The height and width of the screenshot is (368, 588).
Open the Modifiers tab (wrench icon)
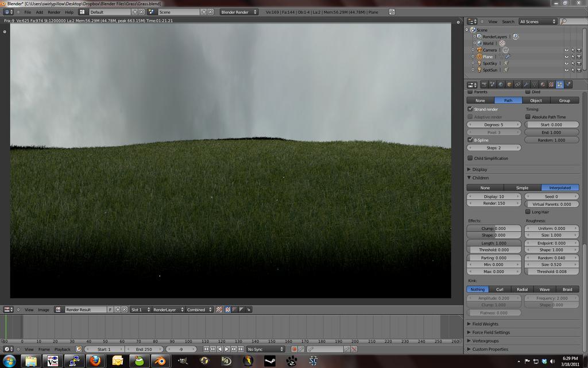click(526, 85)
